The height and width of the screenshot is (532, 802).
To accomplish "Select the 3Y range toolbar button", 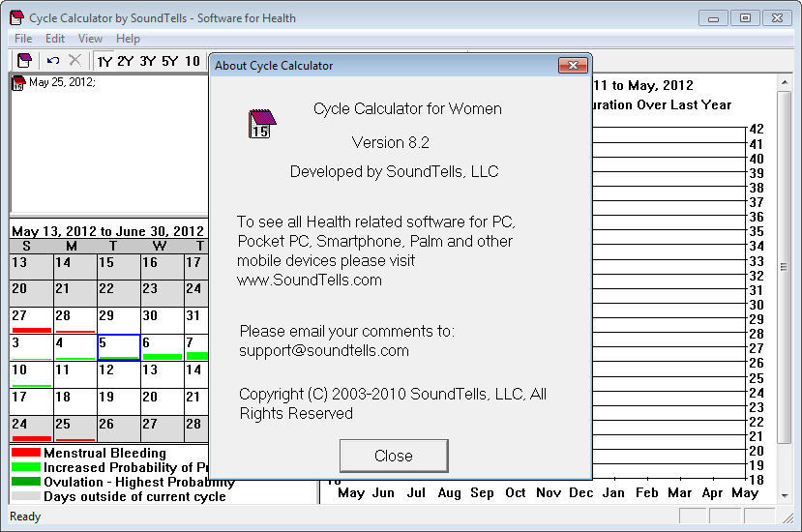I will pos(148,61).
